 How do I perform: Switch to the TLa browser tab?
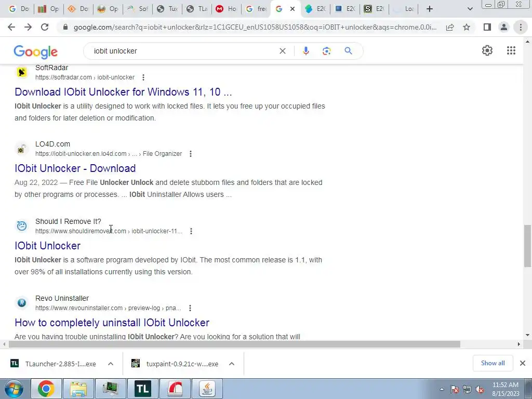[197, 9]
